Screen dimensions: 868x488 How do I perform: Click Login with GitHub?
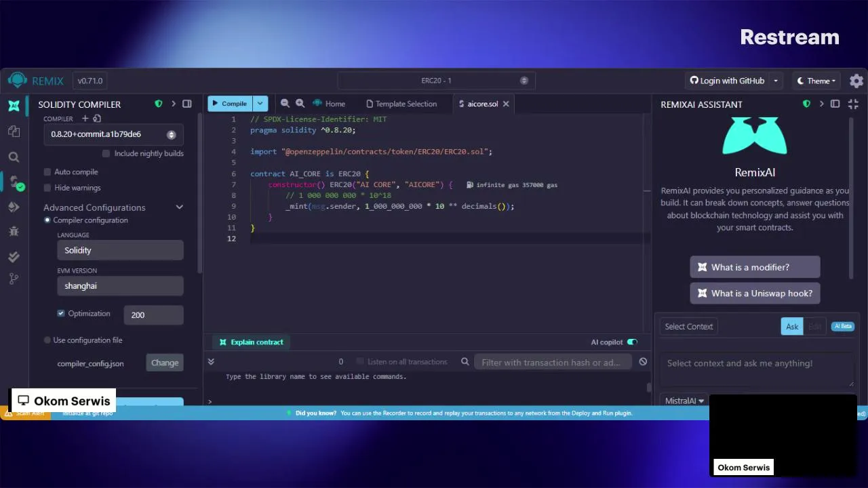pos(727,81)
